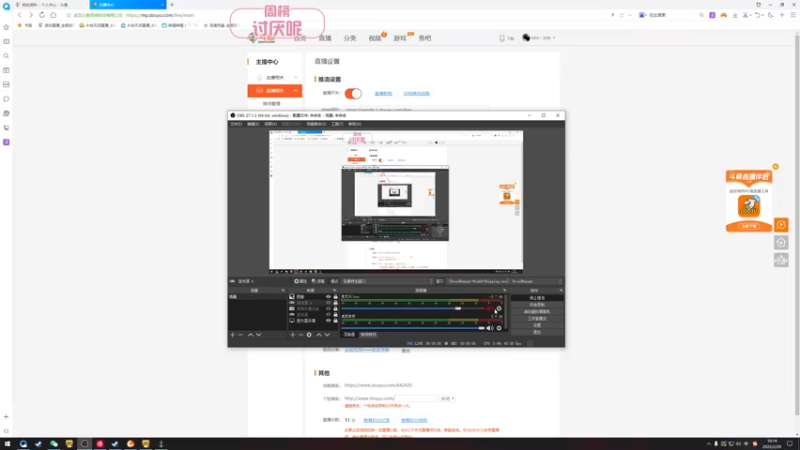Viewport: 800px width, 450px height.
Task: Open the 模式 capture mode dropdown in OBS
Action: (387, 281)
